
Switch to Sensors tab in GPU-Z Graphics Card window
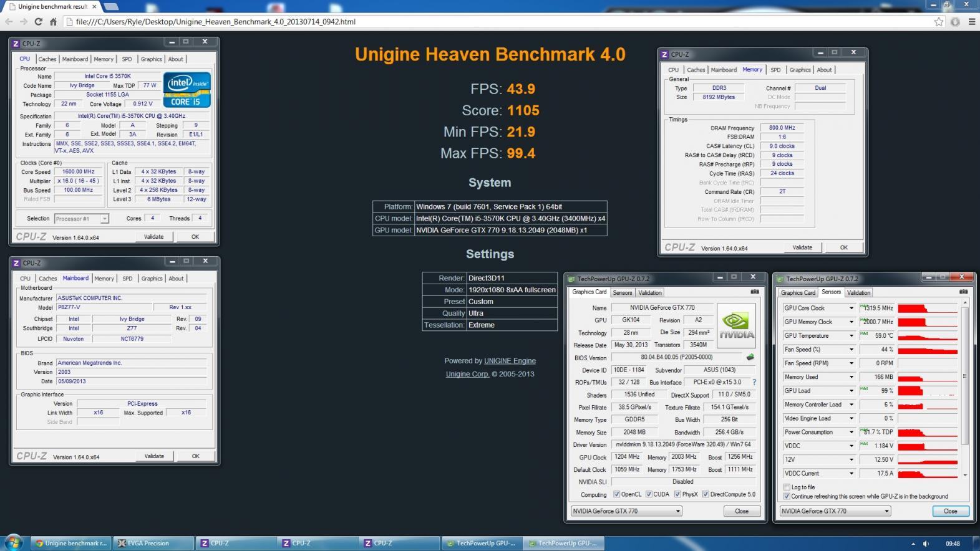(622, 292)
